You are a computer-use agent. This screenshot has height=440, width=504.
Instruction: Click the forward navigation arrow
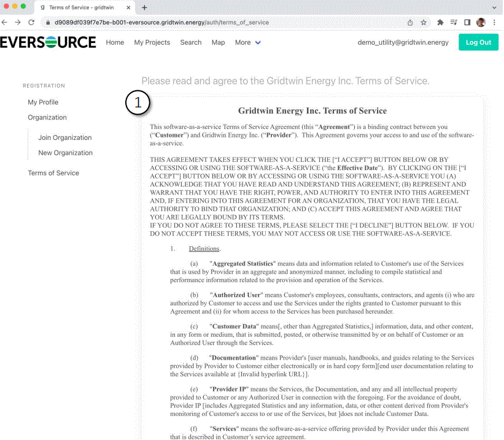(x=18, y=22)
